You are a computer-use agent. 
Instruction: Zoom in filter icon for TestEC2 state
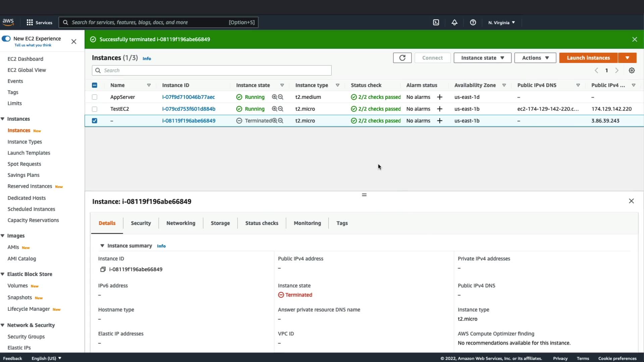point(274,109)
